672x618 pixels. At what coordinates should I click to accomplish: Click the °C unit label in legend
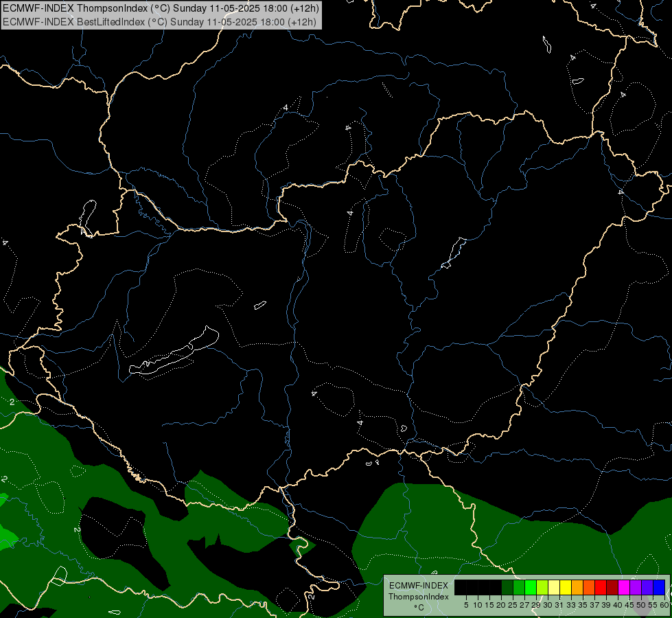click(419, 608)
